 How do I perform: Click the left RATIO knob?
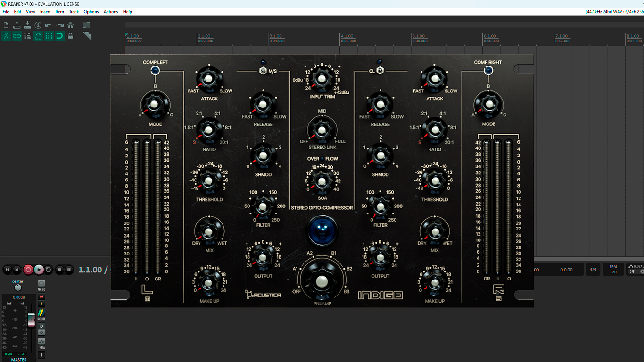[x=209, y=131]
